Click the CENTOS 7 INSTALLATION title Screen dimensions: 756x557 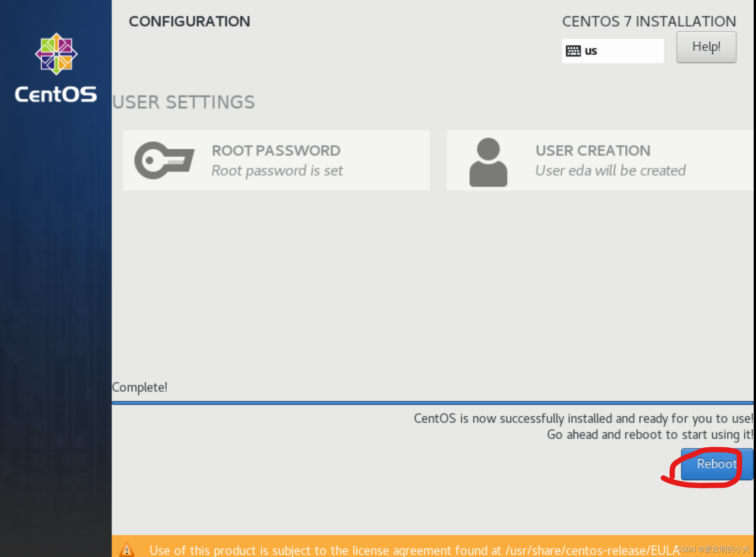[649, 21]
